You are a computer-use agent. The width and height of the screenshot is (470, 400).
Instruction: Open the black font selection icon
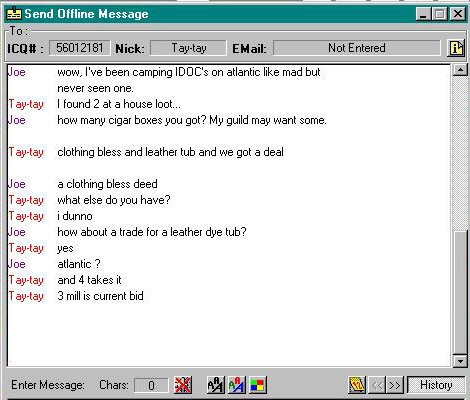click(216, 385)
